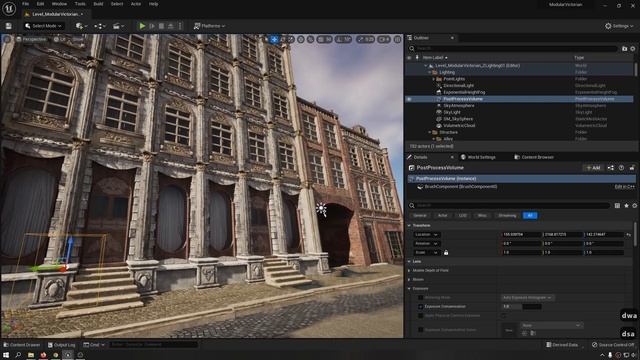Open the play options three-dot menu

pos(180,26)
